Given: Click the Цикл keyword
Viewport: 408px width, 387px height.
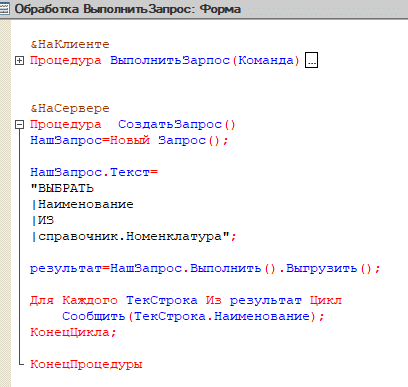Looking at the screenshot, I should (x=326, y=300).
